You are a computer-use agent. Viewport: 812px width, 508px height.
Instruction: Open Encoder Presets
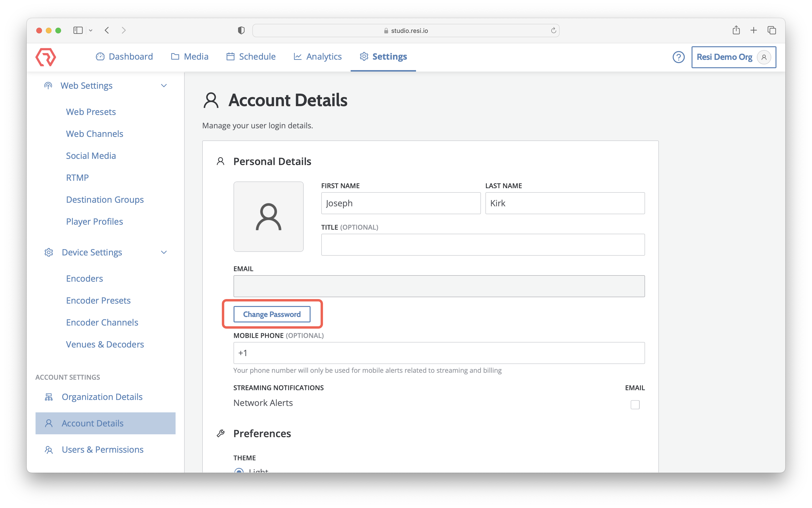pyautogui.click(x=98, y=300)
